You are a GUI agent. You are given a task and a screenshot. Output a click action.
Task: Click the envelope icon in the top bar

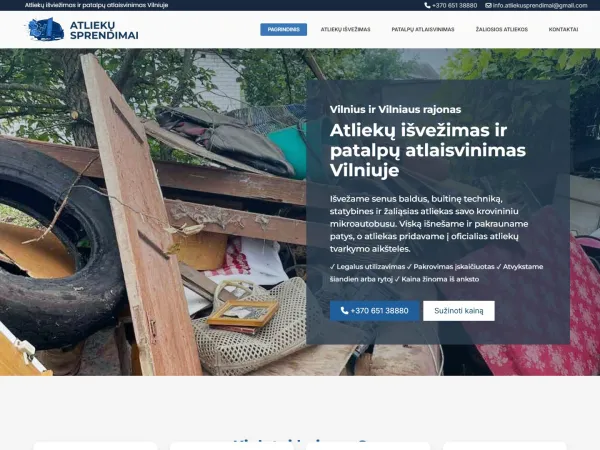[488, 5]
